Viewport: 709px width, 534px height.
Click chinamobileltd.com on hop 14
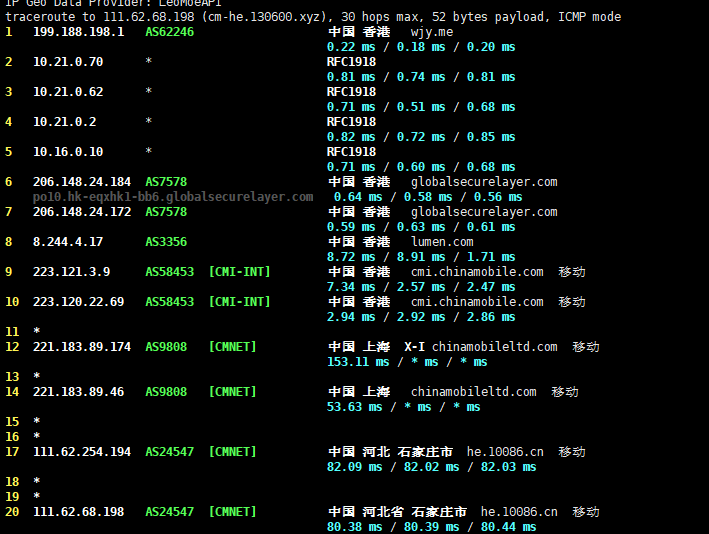click(x=473, y=392)
